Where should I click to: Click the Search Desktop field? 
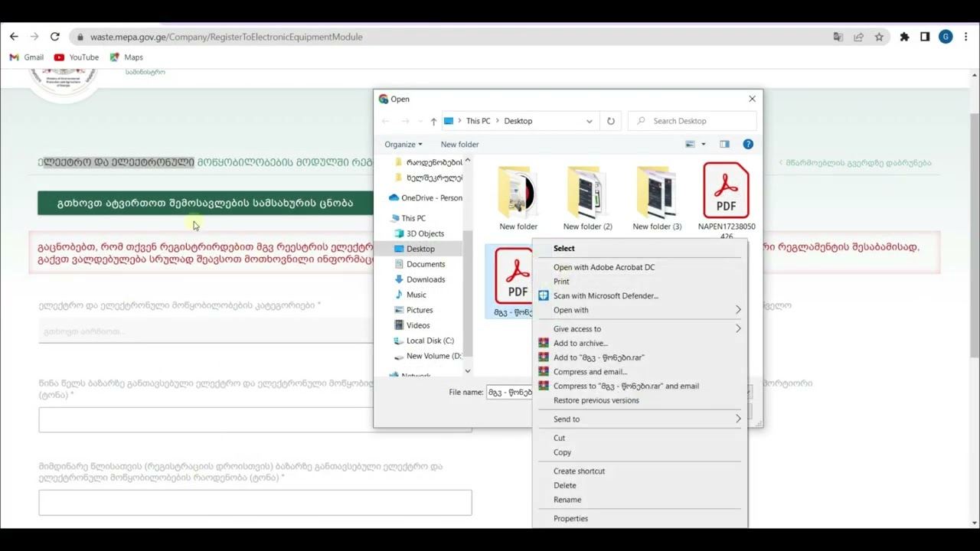pyautogui.click(x=693, y=121)
